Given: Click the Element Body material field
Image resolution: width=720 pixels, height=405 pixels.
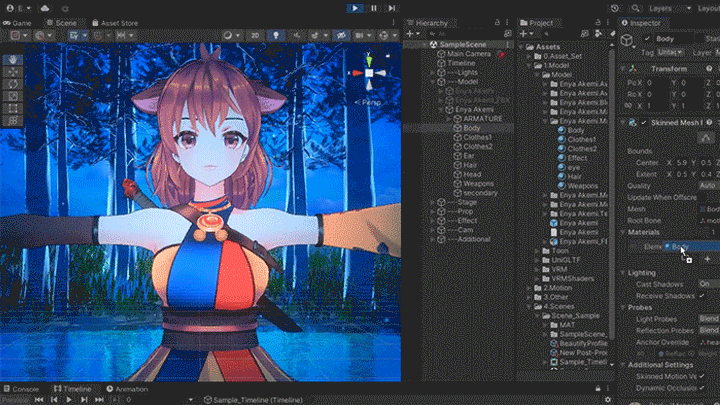Looking at the screenshot, I should (x=692, y=247).
